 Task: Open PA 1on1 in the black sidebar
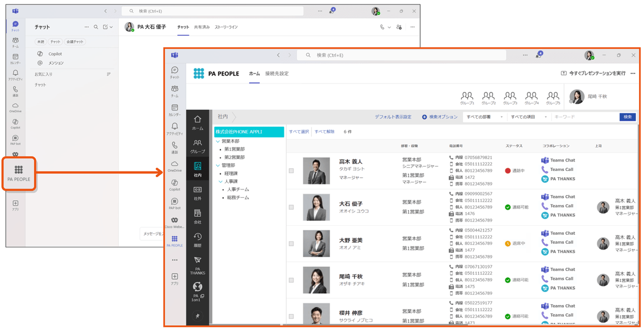197,292
